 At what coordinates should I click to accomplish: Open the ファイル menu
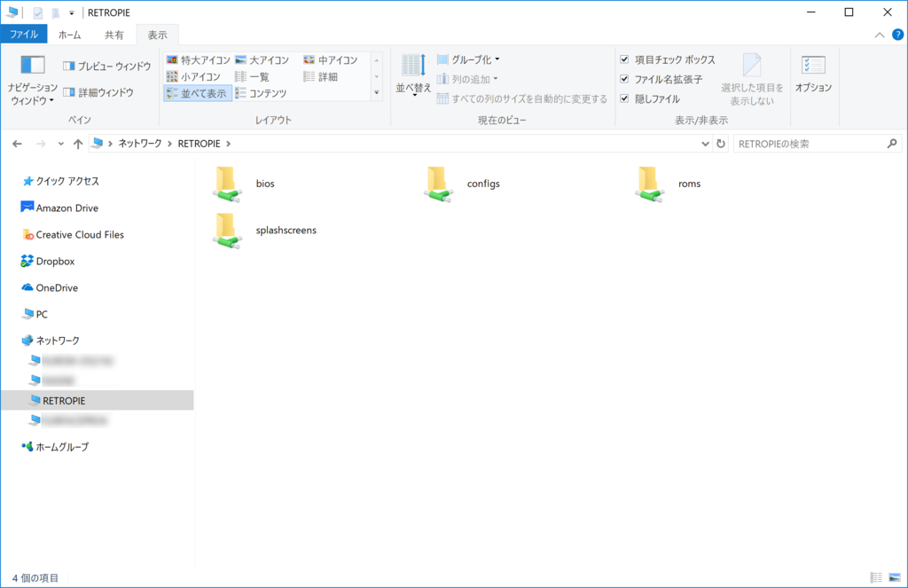point(27,34)
